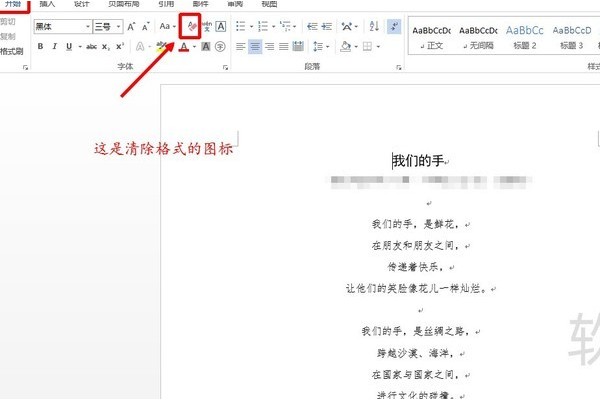Switch to the 设计 tab

pos(82,4)
